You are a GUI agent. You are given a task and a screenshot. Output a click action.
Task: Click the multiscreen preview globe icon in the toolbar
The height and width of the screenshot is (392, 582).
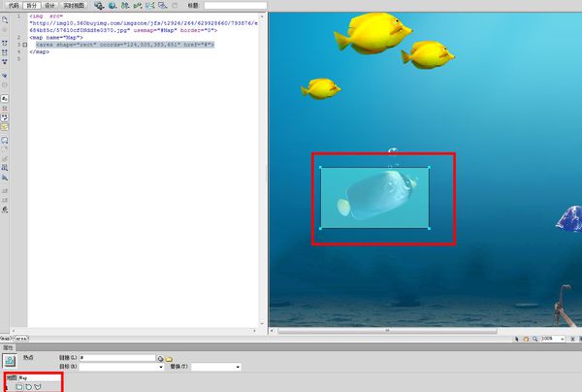[x=99, y=6]
